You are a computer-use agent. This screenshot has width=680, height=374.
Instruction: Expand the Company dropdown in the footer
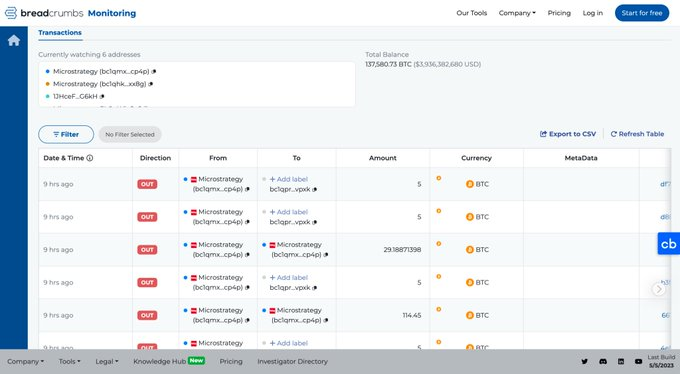[x=26, y=361]
